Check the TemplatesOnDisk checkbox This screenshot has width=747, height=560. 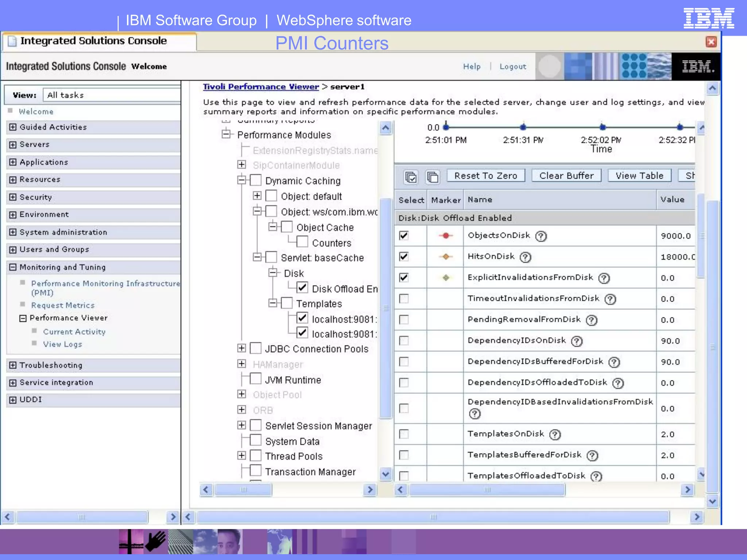(x=404, y=434)
